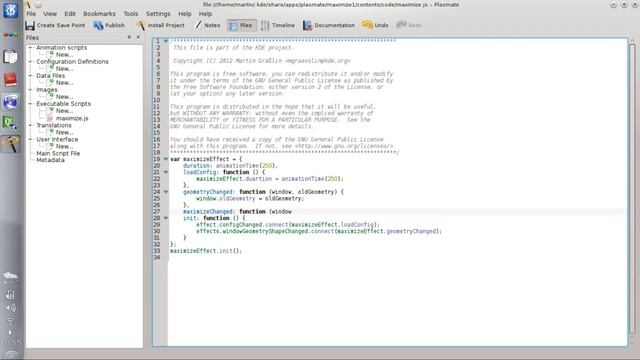The width and height of the screenshot is (640, 360).
Task: Click the New icon under Animation scripts
Action: (x=50, y=54)
